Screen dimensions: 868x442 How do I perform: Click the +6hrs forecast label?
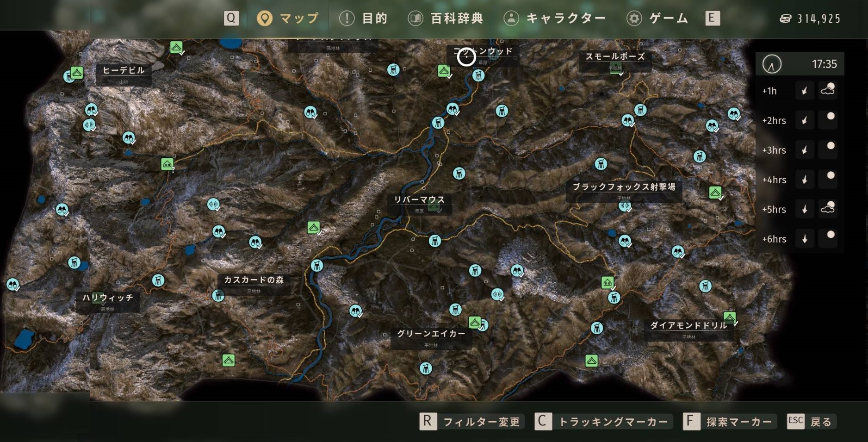[774, 239]
